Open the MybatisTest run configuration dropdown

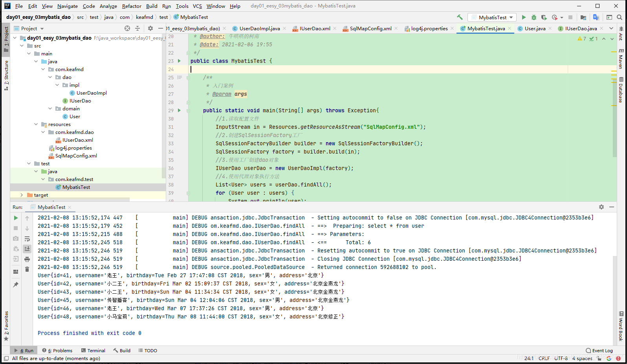click(492, 17)
